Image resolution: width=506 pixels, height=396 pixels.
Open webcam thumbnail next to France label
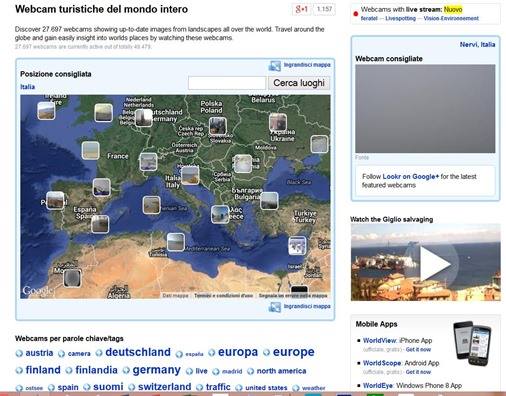pos(90,150)
